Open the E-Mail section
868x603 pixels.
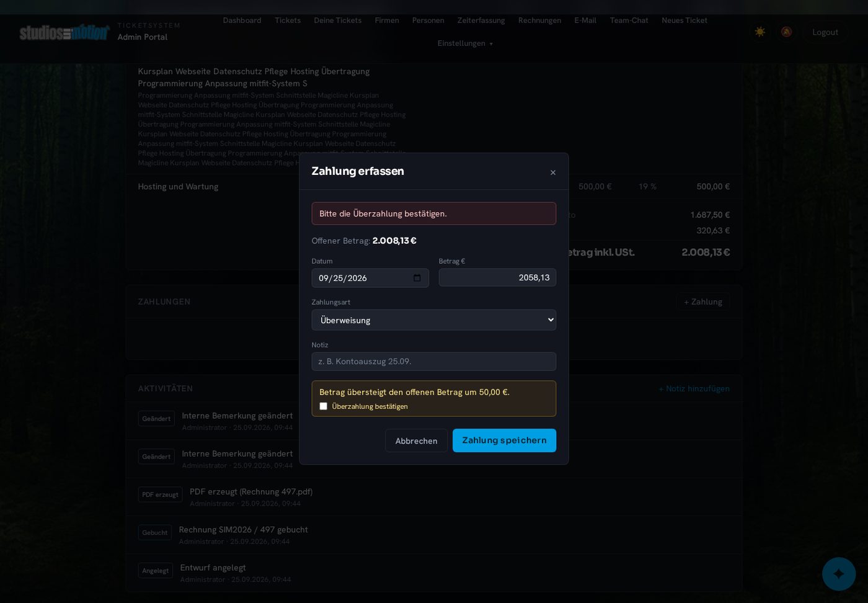[x=585, y=20]
